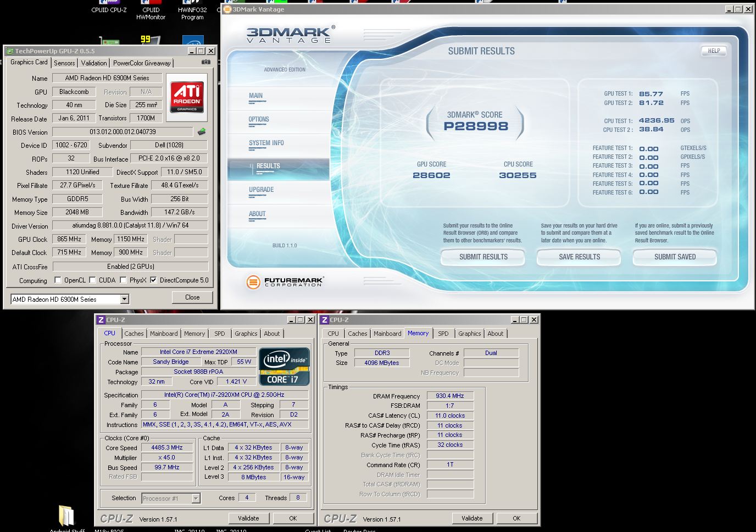Uncheck the DirectCompute 5.0 checkbox
This screenshot has height=532, width=756.
pyautogui.click(x=153, y=280)
